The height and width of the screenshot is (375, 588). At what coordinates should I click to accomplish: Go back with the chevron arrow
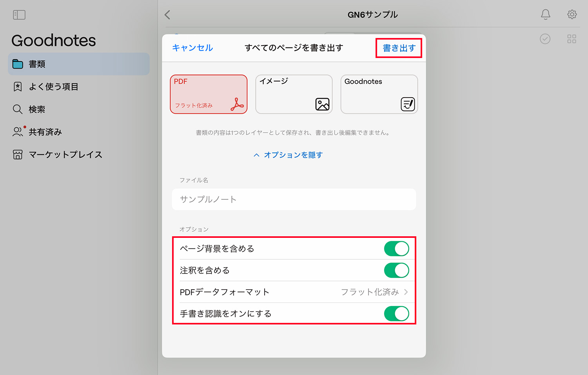[x=167, y=15]
